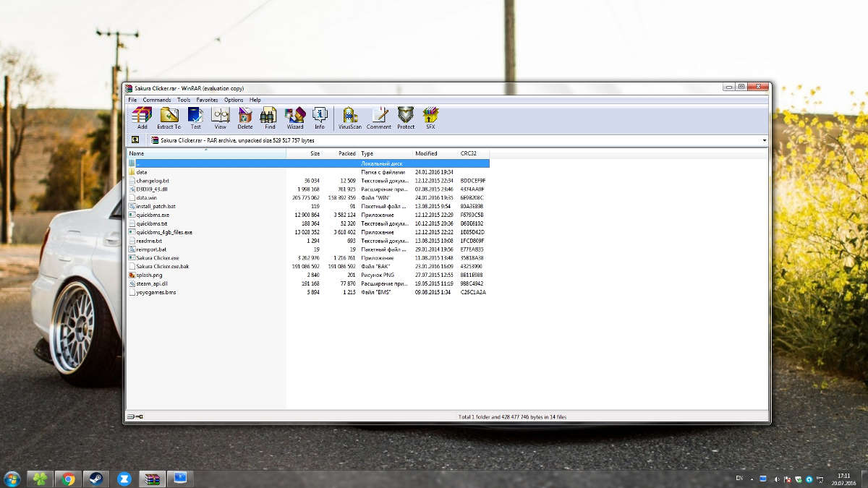Select the file 'D3DX9_43.dll'
The width and height of the screenshot is (868, 488).
click(153, 189)
